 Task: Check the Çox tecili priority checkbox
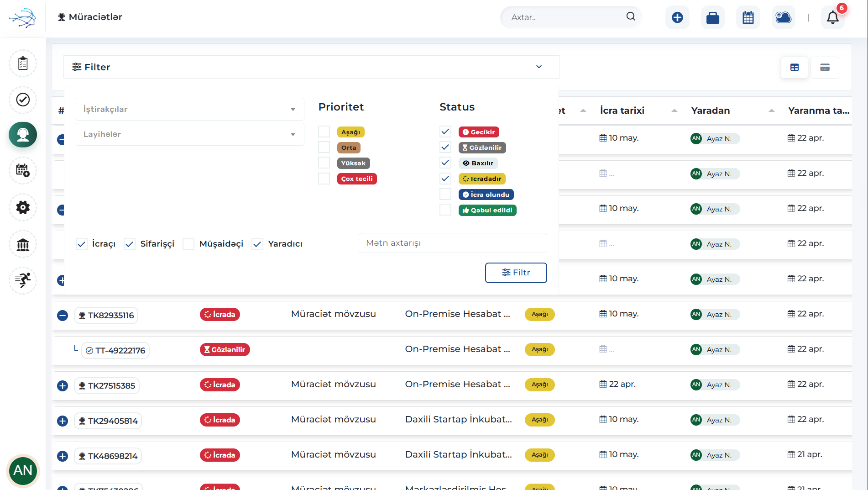coord(324,179)
